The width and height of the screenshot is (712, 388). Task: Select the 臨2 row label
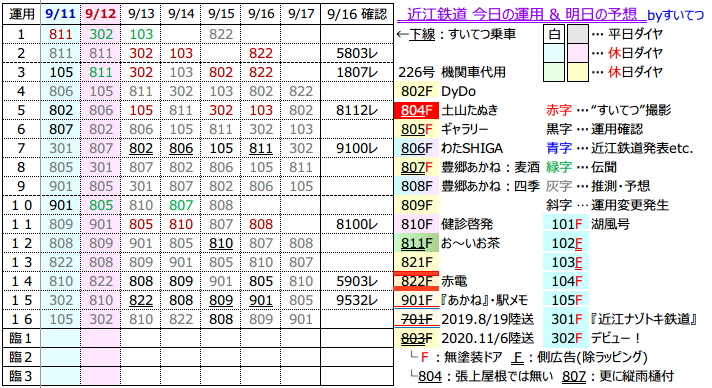[21, 358]
